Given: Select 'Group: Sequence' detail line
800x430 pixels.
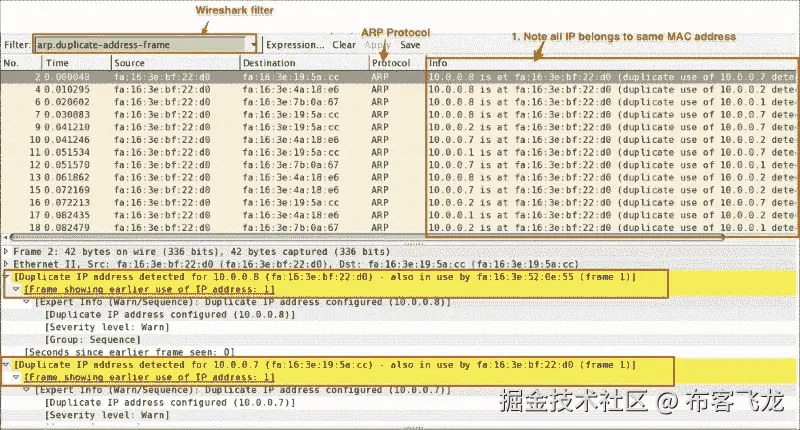Looking at the screenshot, I should click(x=93, y=340).
